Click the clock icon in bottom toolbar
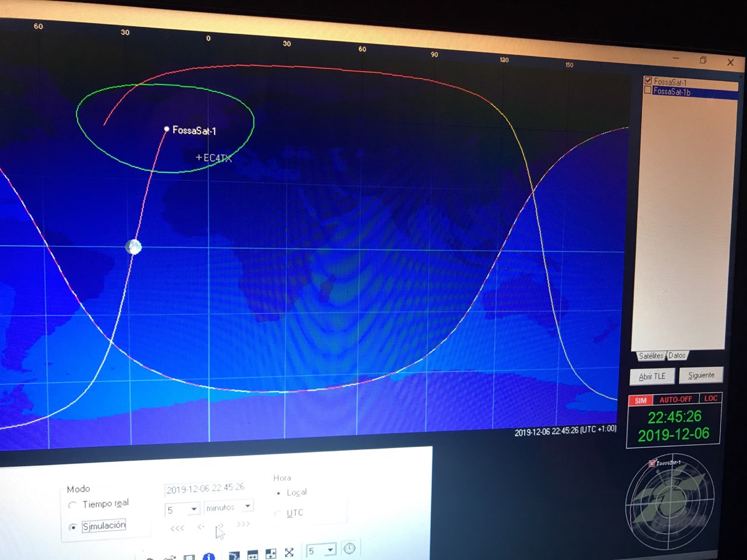 [349, 548]
